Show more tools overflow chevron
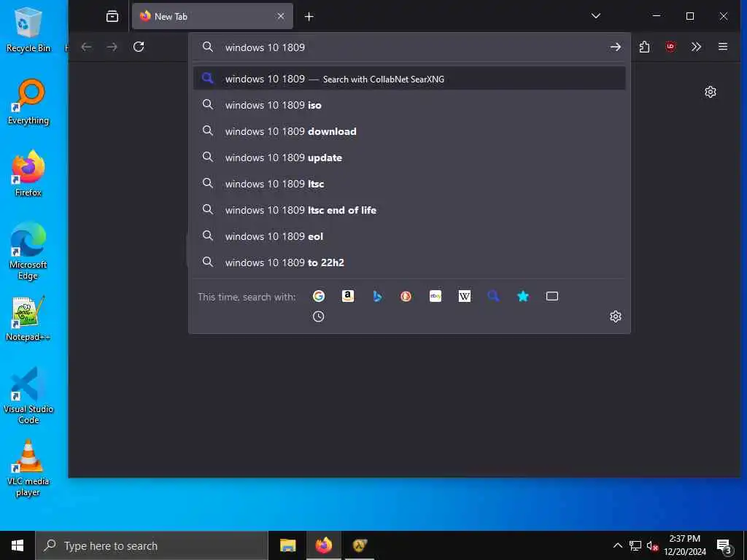Screen dimensions: 747x560 [697, 47]
